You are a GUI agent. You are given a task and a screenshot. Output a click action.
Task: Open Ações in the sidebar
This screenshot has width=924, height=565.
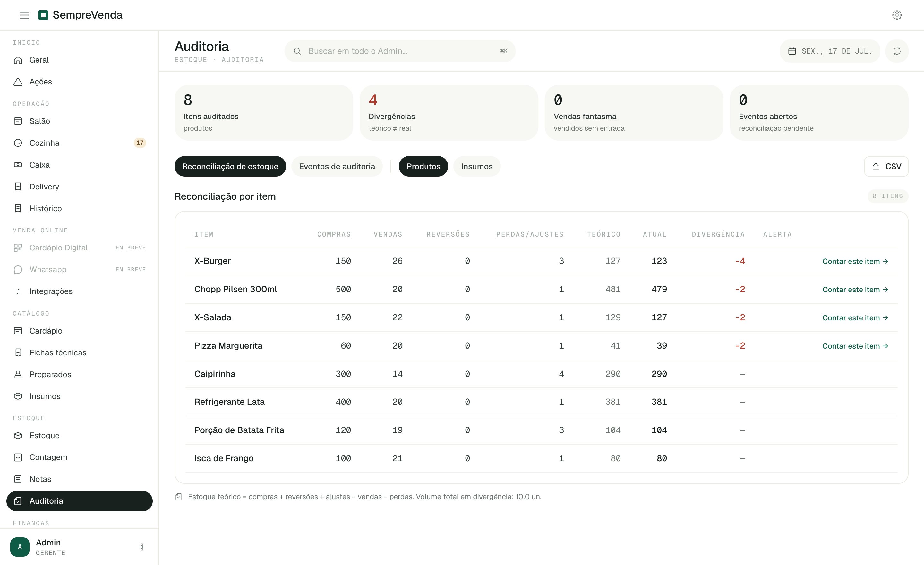(80, 82)
